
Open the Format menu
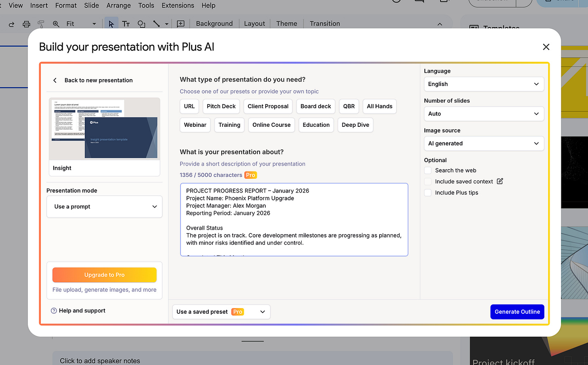pos(66,5)
